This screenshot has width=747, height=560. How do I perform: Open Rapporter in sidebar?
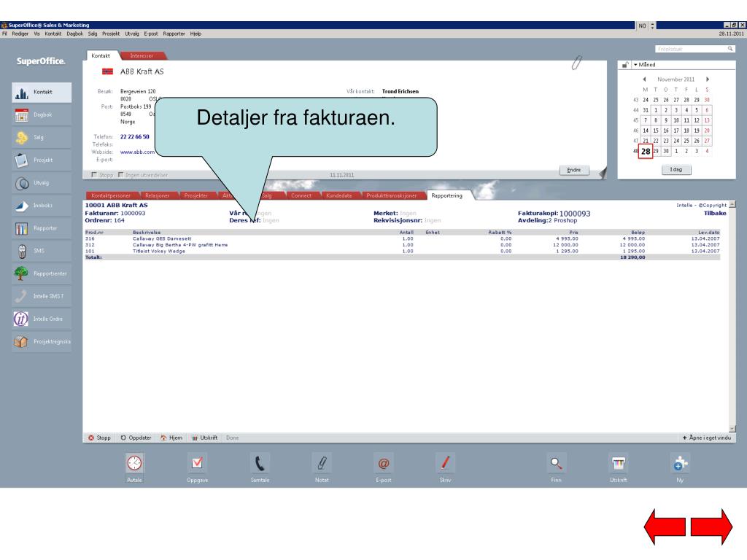42,228
